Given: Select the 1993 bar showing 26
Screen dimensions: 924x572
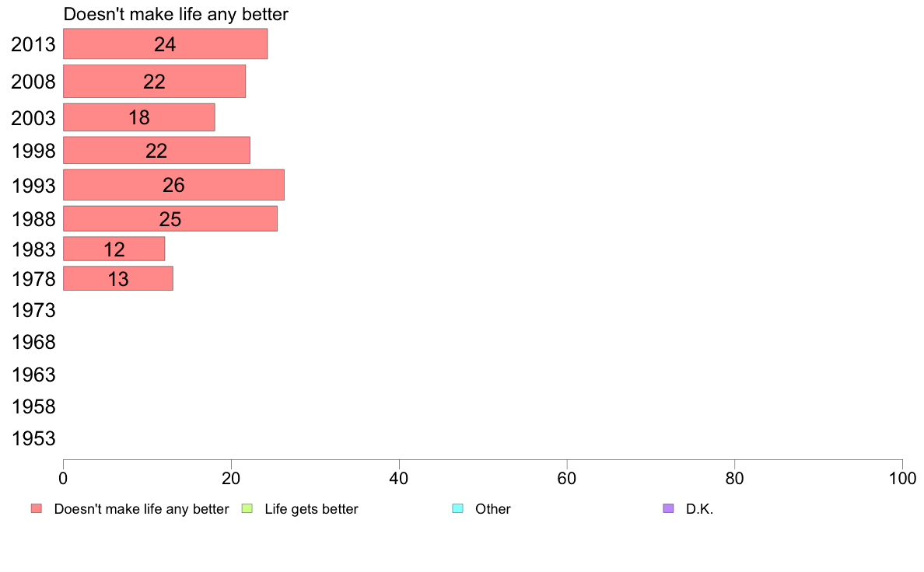Looking at the screenshot, I should click(174, 185).
